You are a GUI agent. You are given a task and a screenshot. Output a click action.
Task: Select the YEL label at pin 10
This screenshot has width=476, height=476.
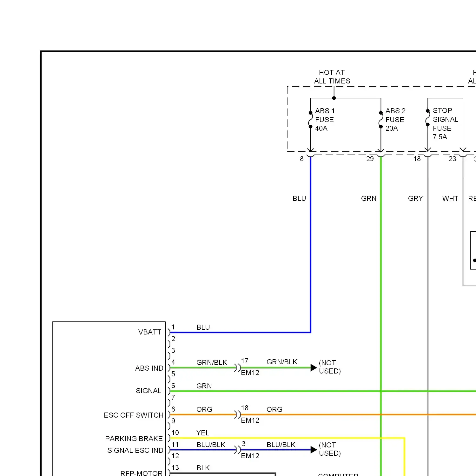203,433
